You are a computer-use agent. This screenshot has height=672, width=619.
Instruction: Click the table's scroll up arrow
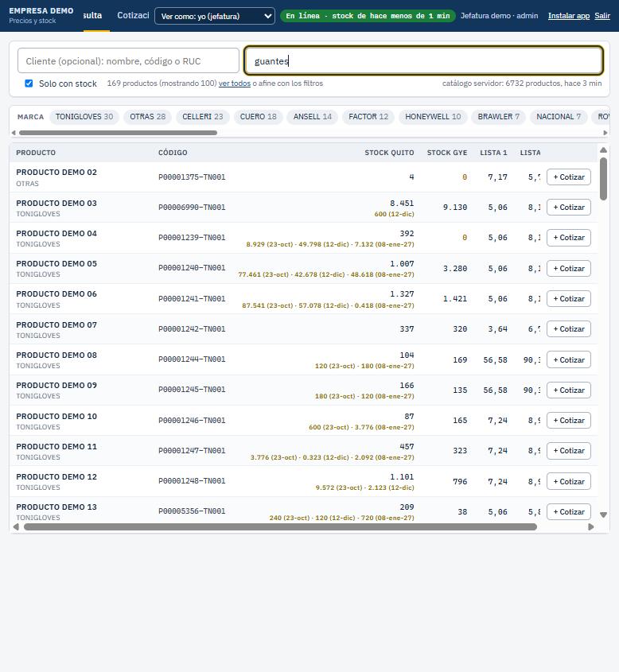tap(603, 150)
